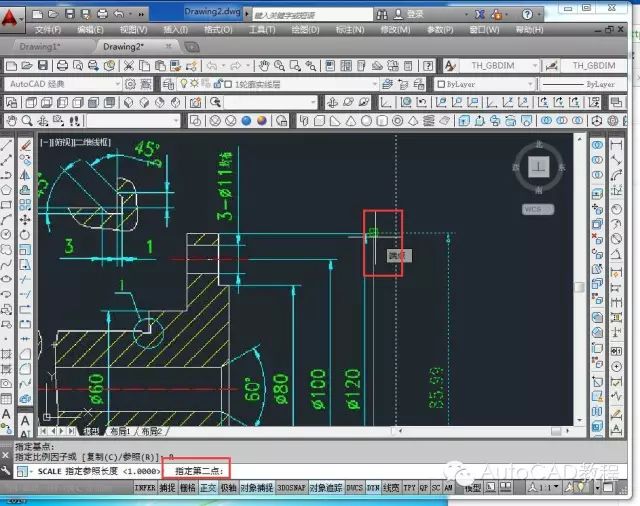The height and width of the screenshot is (506, 640).
Task: Toggle 3DOSNAP in status bar
Action: click(x=291, y=487)
